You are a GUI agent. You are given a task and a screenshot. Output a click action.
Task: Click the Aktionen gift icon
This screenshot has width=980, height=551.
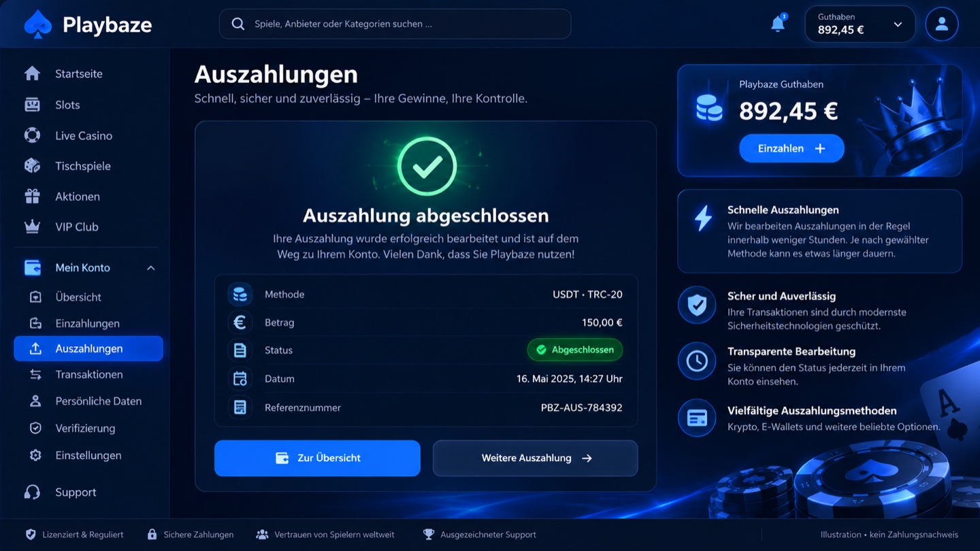[x=32, y=197]
